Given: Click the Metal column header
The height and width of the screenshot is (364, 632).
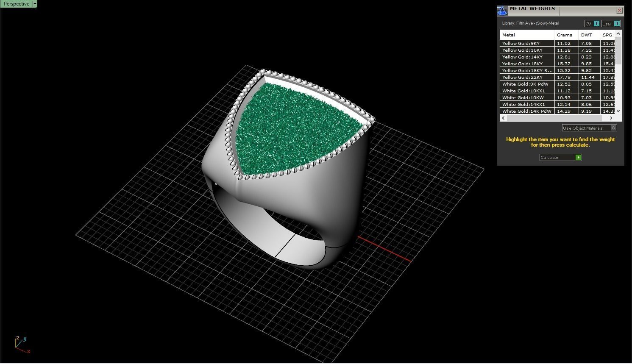Looking at the screenshot, I should coord(527,35).
